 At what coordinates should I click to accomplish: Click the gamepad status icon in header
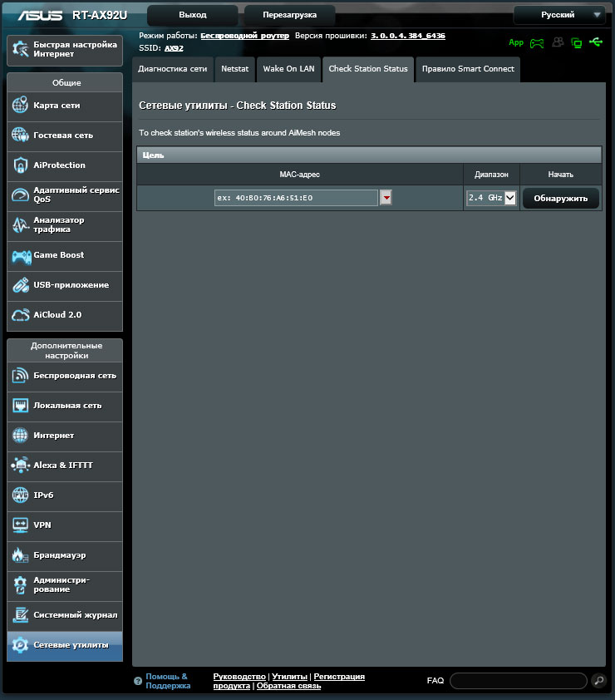tap(537, 43)
